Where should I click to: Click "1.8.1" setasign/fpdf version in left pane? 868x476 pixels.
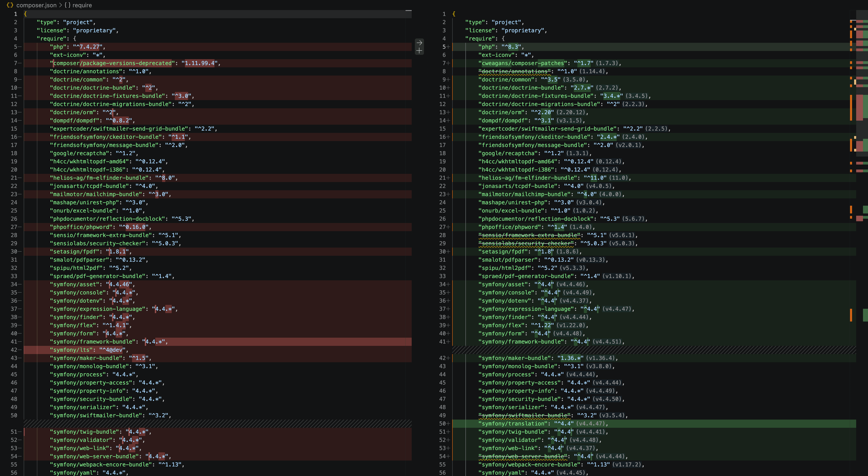[x=117, y=252]
